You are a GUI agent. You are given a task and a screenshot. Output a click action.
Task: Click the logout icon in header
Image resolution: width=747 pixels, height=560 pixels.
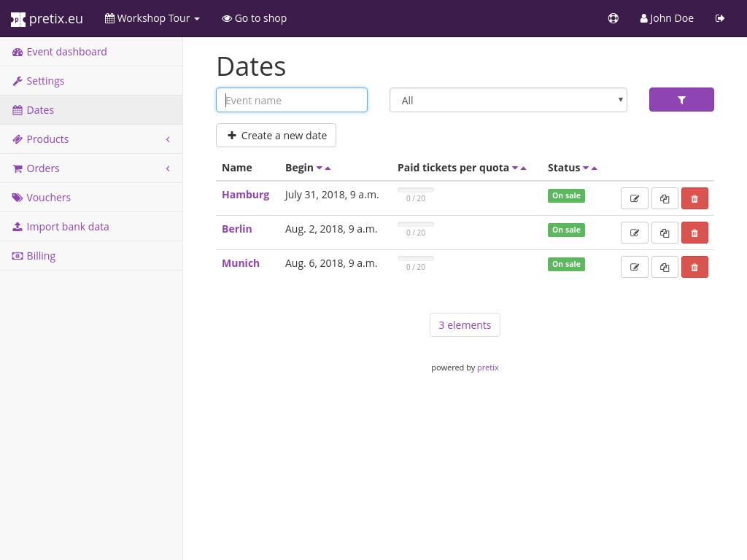point(720,18)
